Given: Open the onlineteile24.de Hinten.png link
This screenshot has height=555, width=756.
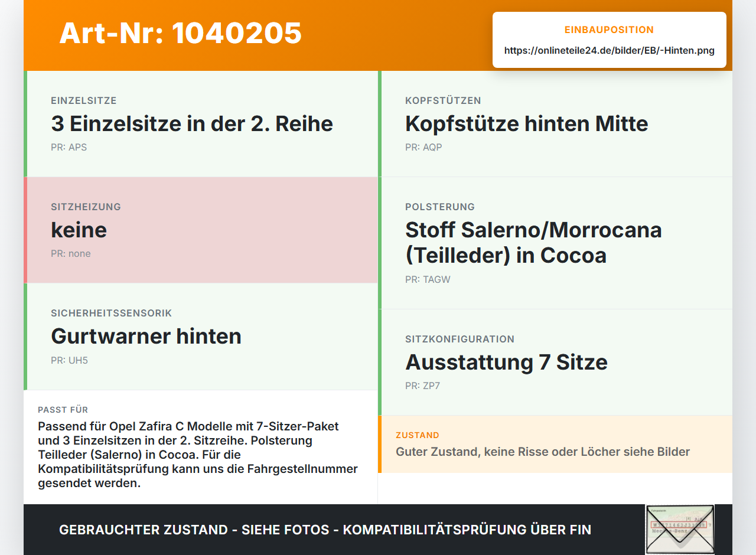Looking at the screenshot, I should point(610,51).
